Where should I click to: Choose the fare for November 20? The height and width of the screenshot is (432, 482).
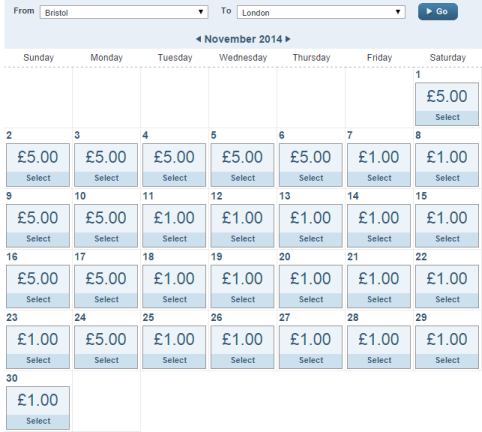click(x=311, y=286)
